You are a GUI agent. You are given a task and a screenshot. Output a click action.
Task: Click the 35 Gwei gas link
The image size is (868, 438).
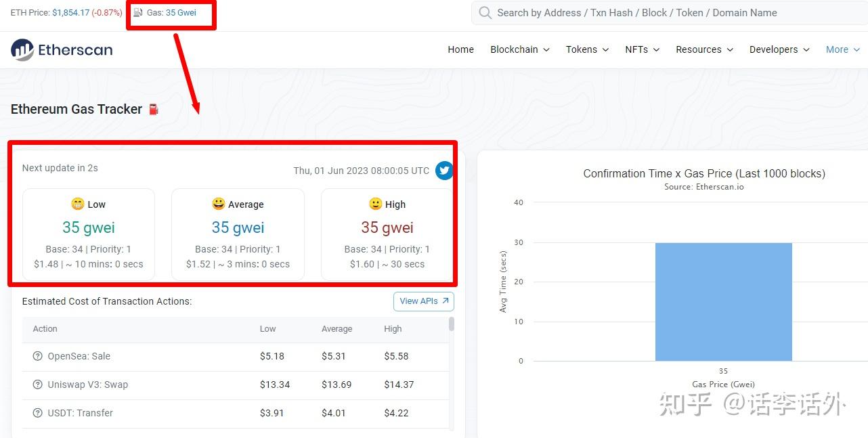(x=181, y=13)
